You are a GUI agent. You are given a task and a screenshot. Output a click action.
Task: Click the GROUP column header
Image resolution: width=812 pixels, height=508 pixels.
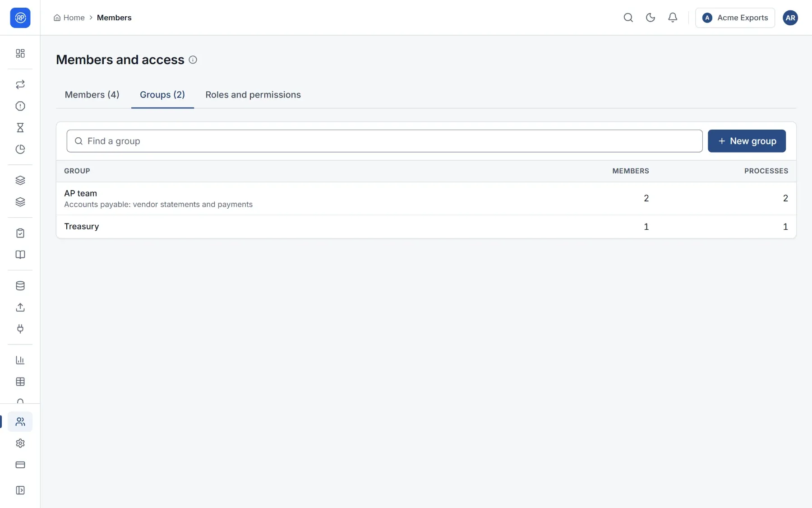77,171
